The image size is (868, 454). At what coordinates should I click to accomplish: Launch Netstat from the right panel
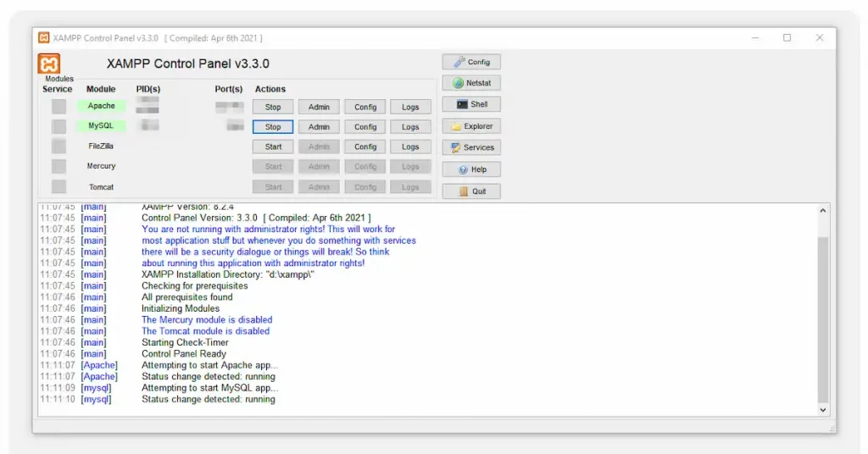471,83
